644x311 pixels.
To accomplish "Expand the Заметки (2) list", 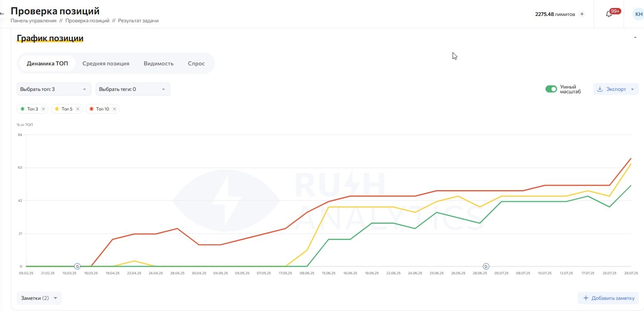I will pyautogui.click(x=39, y=298).
